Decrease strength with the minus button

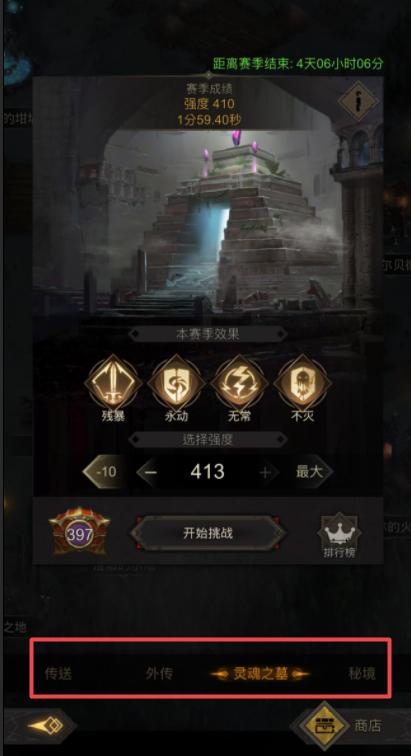coord(151,472)
